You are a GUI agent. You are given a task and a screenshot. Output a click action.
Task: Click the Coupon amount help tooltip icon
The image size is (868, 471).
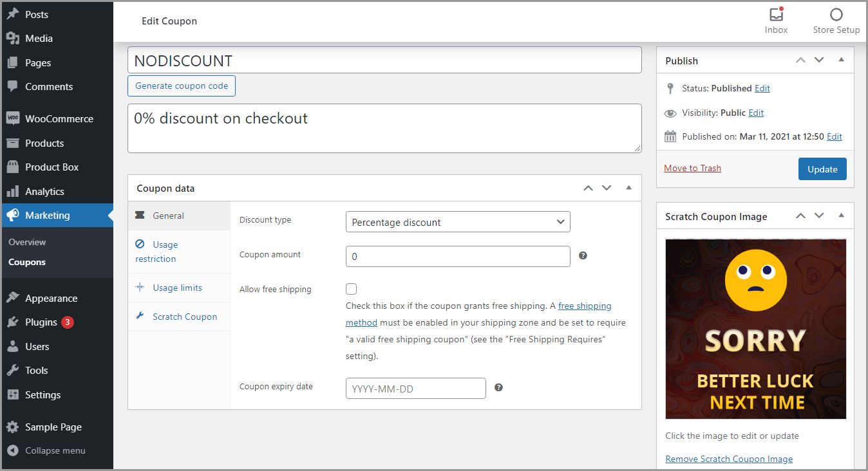coord(583,255)
